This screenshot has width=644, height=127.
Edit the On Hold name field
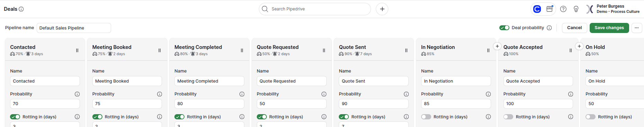tap(615, 81)
